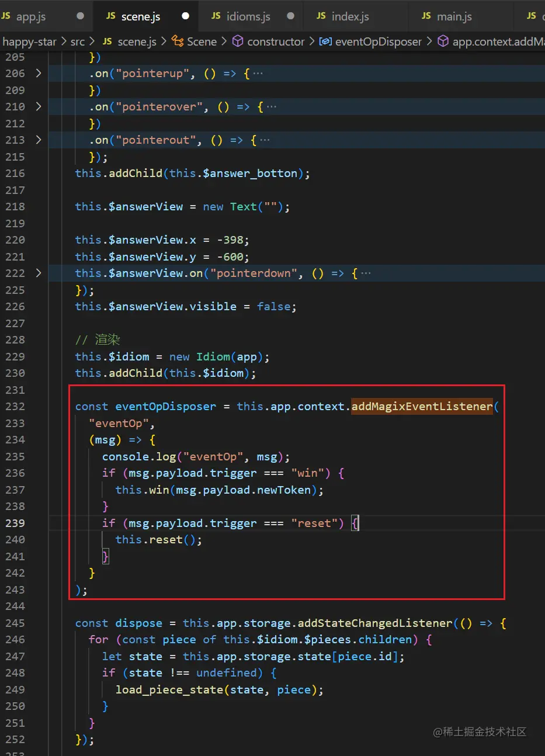
Task: Click line number 245 in the gutter
Action: click(15, 623)
